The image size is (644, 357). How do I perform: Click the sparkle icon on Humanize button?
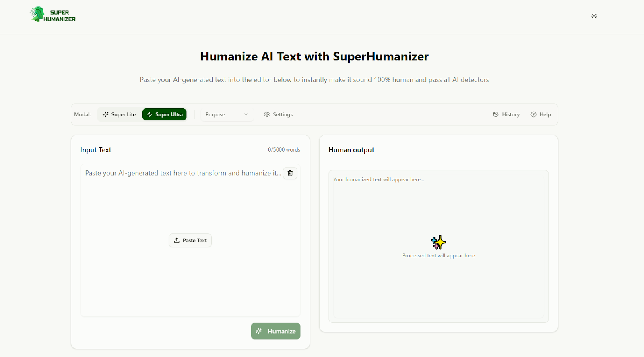259,331
